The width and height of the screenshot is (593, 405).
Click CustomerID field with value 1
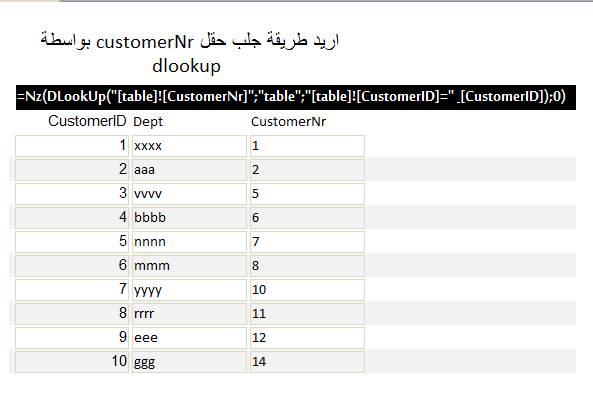pyautogui.click(x=72, y=146)
